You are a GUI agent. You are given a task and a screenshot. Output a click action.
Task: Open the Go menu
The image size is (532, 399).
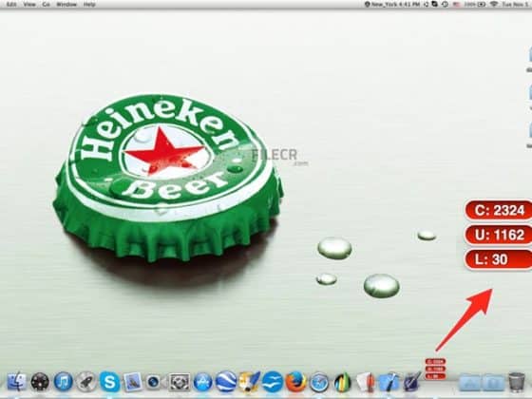47,5
